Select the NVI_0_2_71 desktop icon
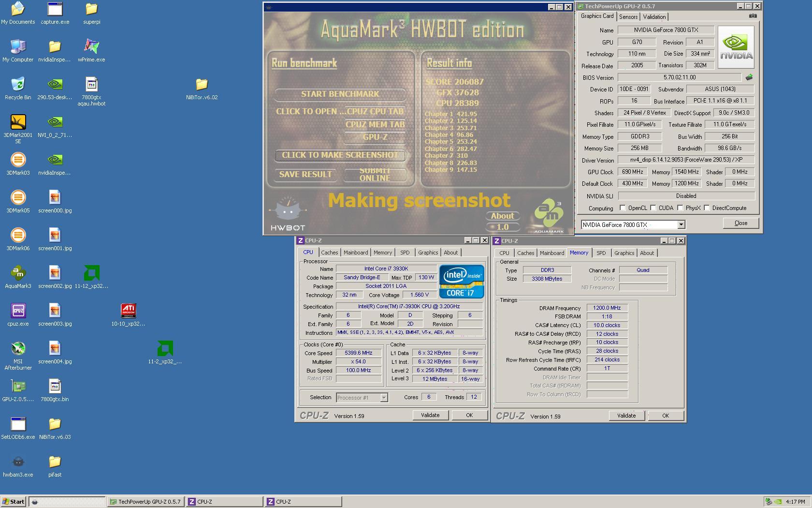This screenshot has height=508, width=812. 55,126
